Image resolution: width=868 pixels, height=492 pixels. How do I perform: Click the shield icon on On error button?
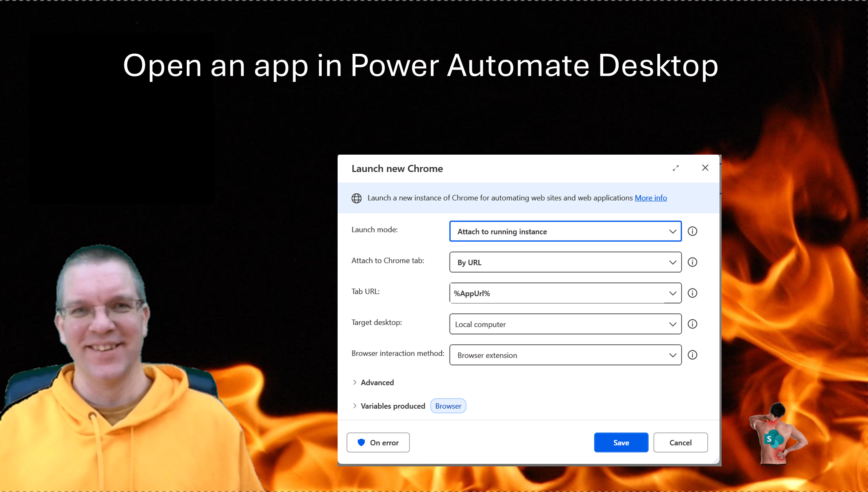(361, 442)
